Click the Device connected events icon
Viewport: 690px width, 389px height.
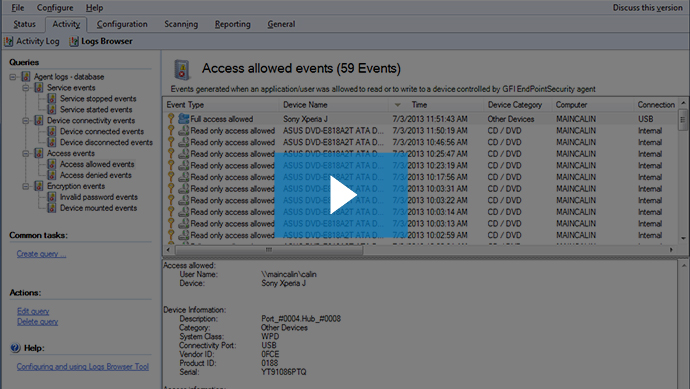pyautogui.click(x=52, y=131)
